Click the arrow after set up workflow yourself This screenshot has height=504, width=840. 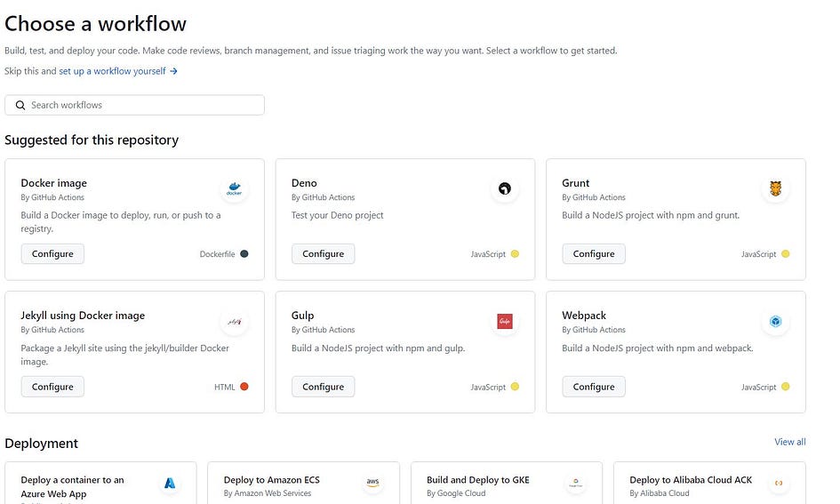[173, 71]
